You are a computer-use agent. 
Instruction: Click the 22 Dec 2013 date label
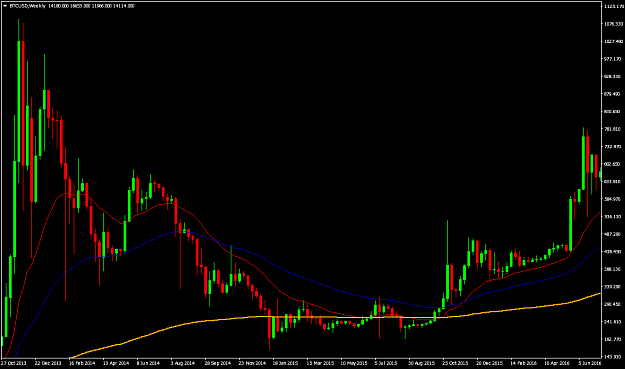click(x=48, y=363)
